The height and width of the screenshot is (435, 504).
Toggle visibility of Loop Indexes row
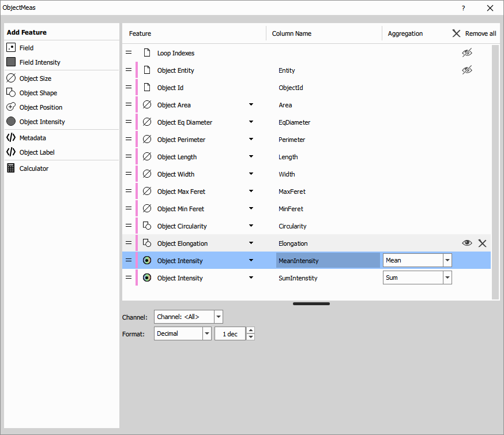[x=467, y=52]
